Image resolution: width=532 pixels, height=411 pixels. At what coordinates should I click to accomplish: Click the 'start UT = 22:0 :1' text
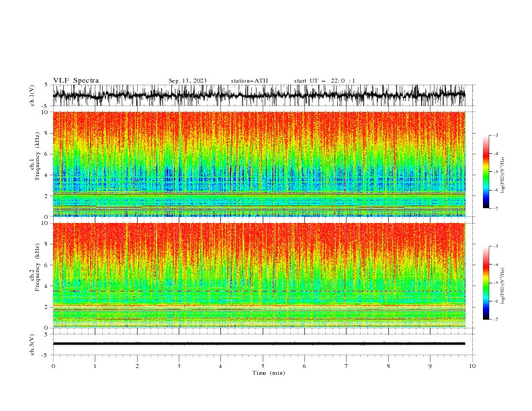pyautogui.click(x=324, y=81)
